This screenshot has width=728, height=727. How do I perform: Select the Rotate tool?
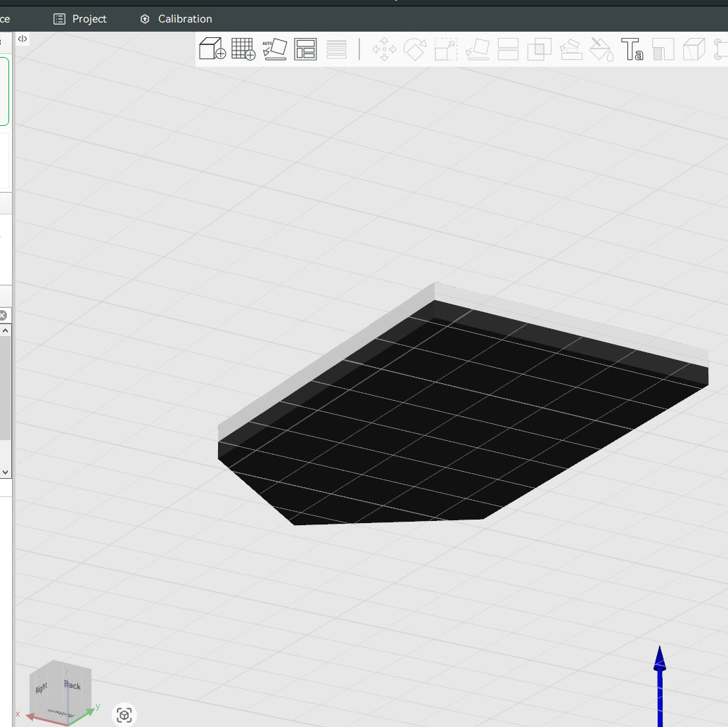(x=415, y=49)
